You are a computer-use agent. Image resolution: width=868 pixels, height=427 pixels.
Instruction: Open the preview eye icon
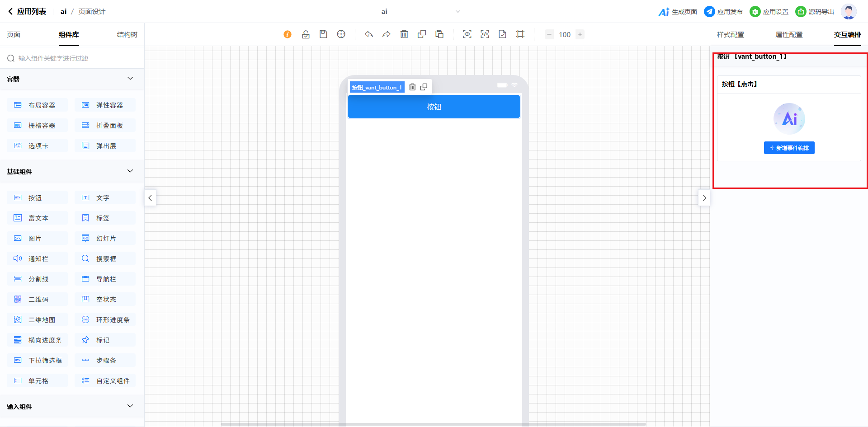coord(467,34)
